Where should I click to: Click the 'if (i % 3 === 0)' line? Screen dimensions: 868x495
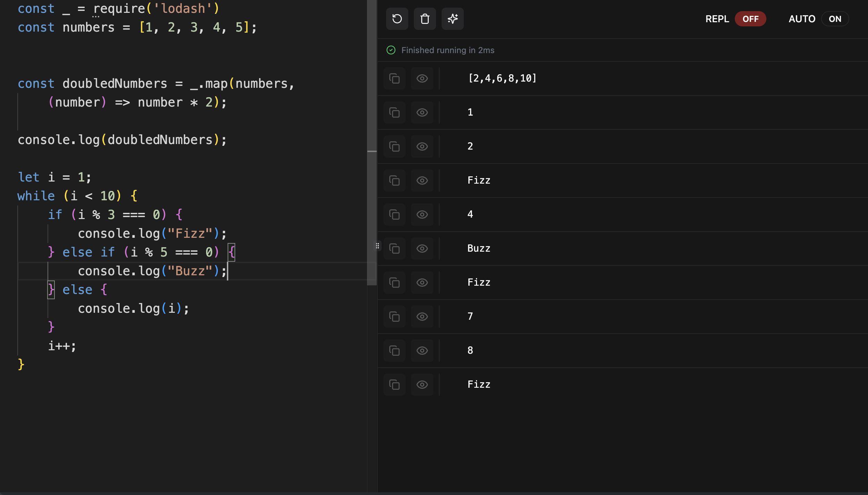point(115,215)
